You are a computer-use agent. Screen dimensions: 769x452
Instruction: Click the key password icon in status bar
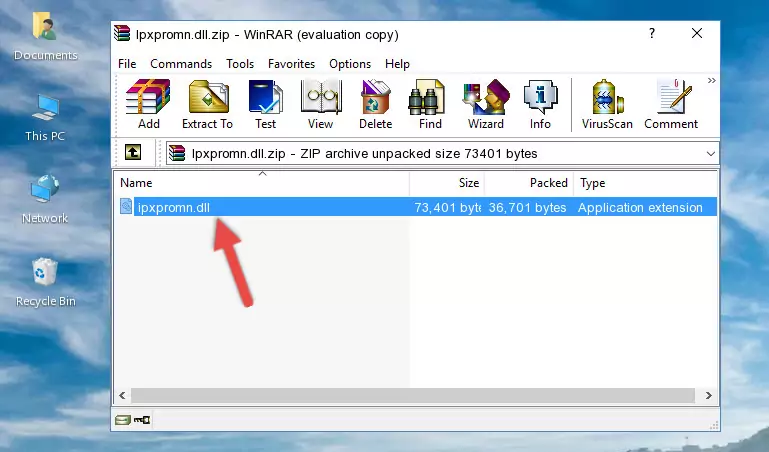coord(142,420)
